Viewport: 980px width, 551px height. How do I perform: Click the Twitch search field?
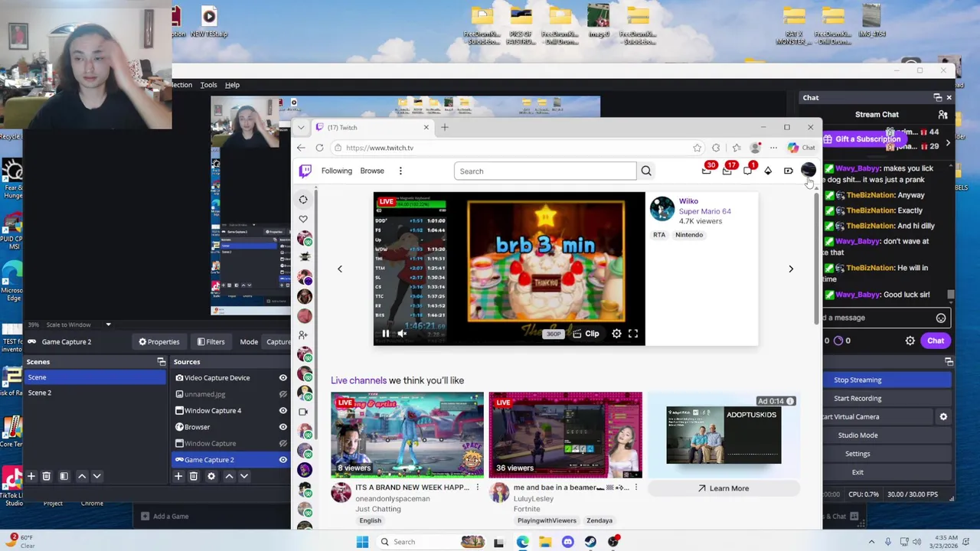[545, 171]
